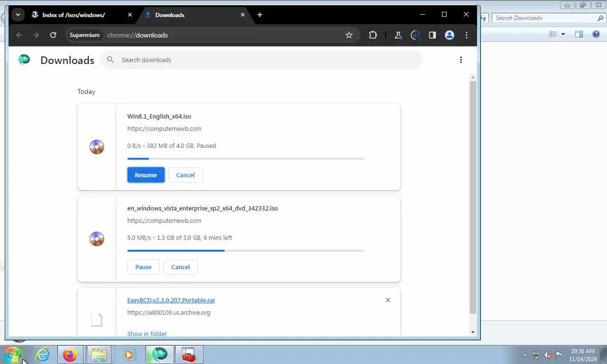The width and height of the screenshot is (607, 364).
Task: Open Explorer window help question mark
Action: point(596,34)
